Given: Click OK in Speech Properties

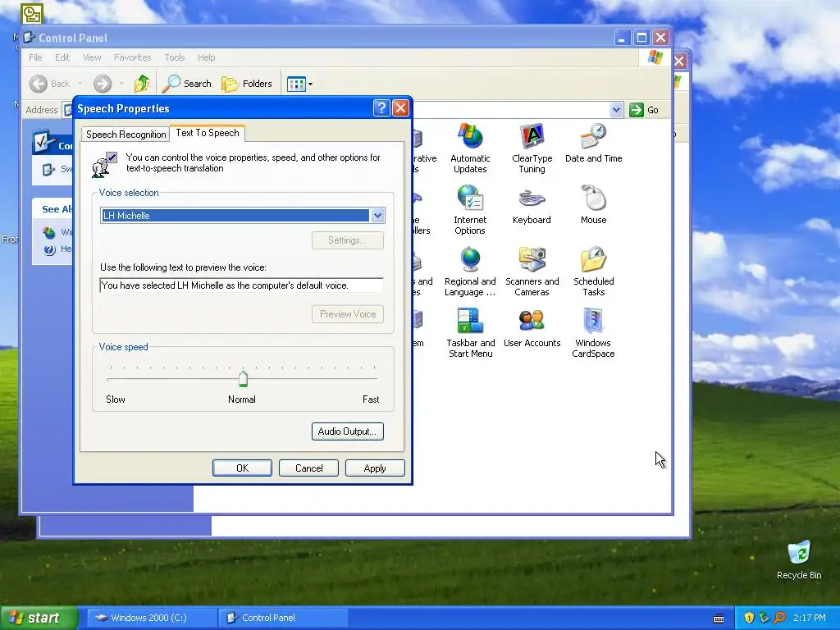Looking at the screenshot, I should pos(242,468).
